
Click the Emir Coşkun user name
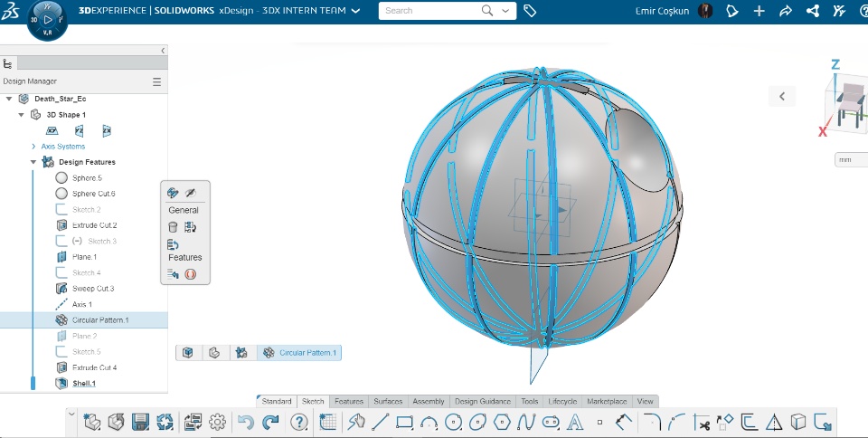(x=662, y=11)
